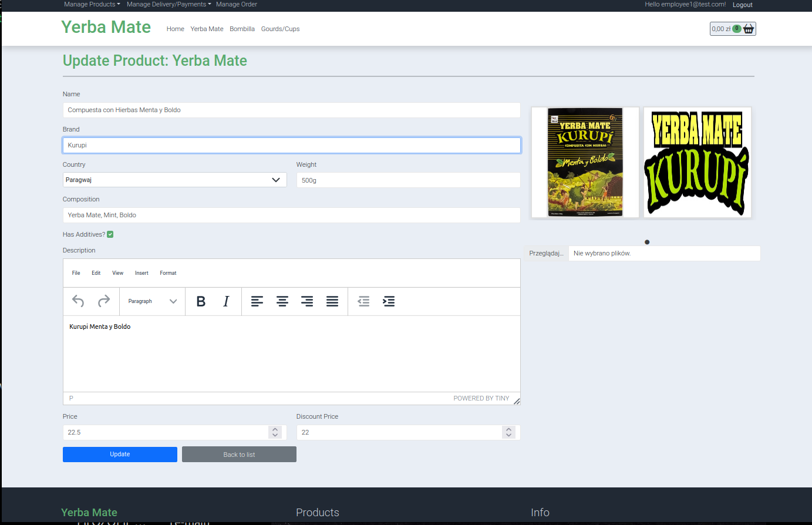
Task: Decrease indent of the paragraph
Action: coord(363,301)
